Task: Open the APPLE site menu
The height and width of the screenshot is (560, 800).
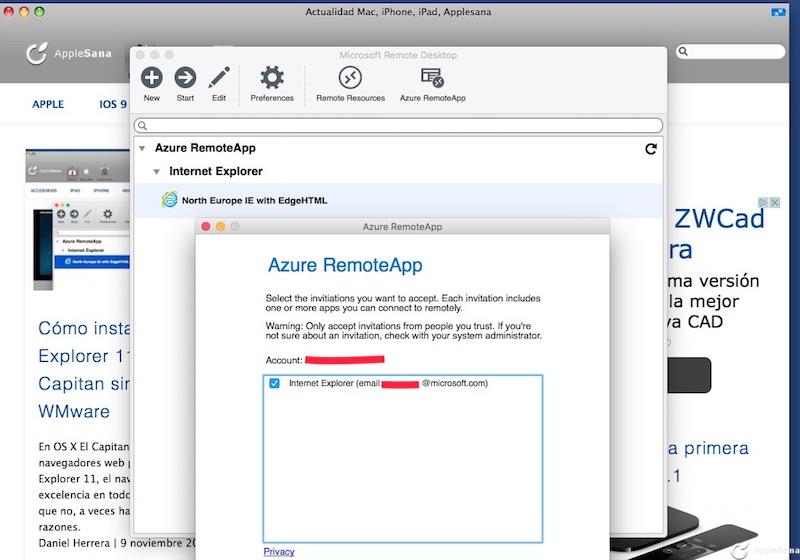Action: pos(48,104)
